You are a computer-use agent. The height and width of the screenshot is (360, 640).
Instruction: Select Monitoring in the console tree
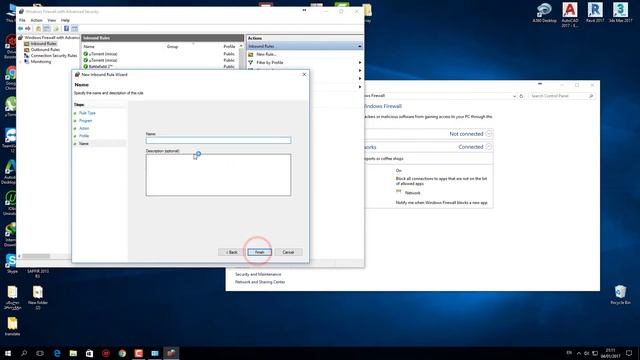[41, 62]
